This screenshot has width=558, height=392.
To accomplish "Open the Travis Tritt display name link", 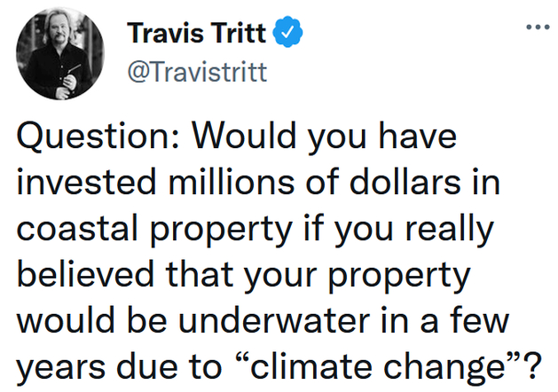I will point(196,33).
